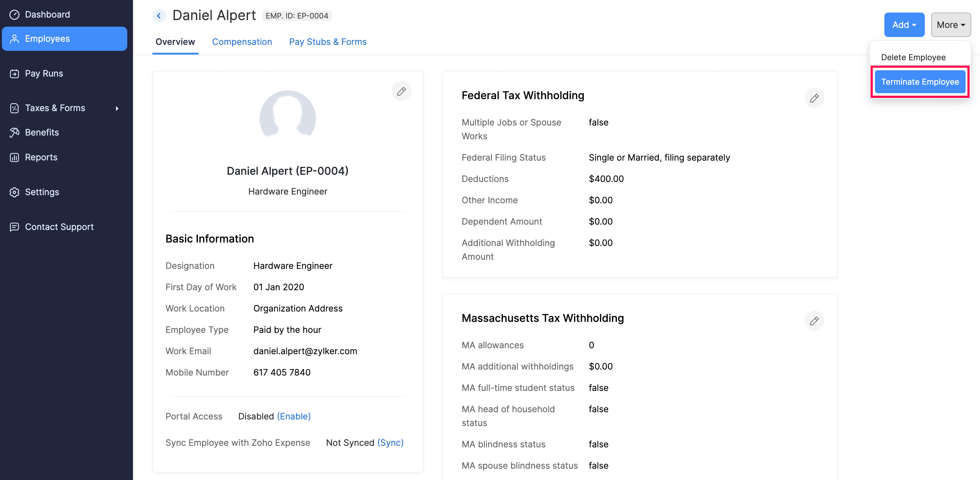Click the Benefits sidebar icon

click(x=14, y=132)
